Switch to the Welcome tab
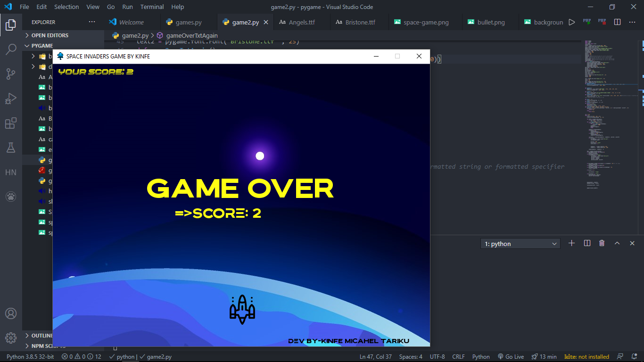644x362 pixels. [132, 22]
